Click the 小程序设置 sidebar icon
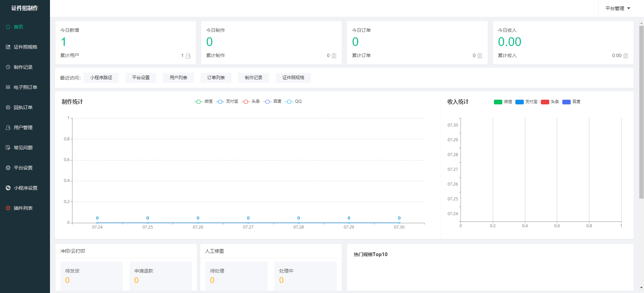This screenshot has width=644, height=293. click(8, 188)
